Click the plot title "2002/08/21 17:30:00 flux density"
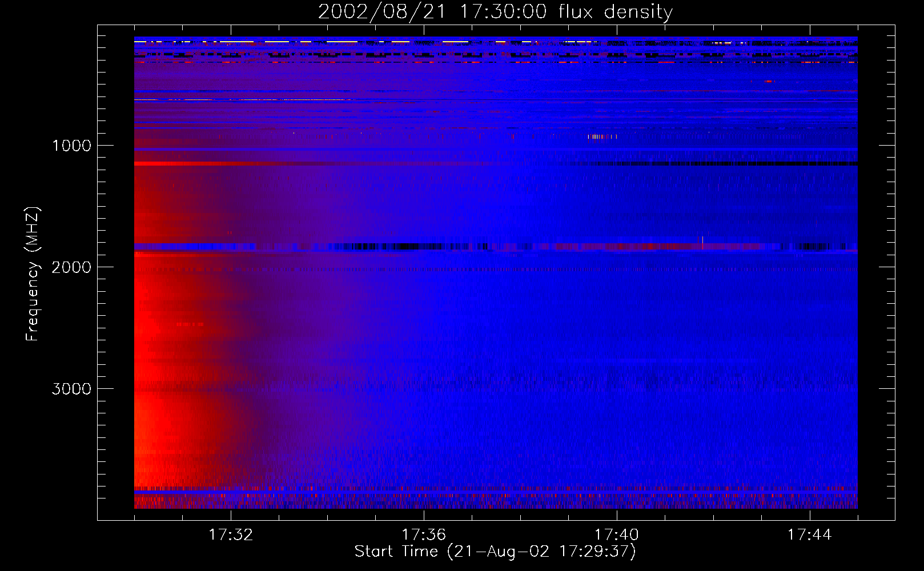 (495, 12)
